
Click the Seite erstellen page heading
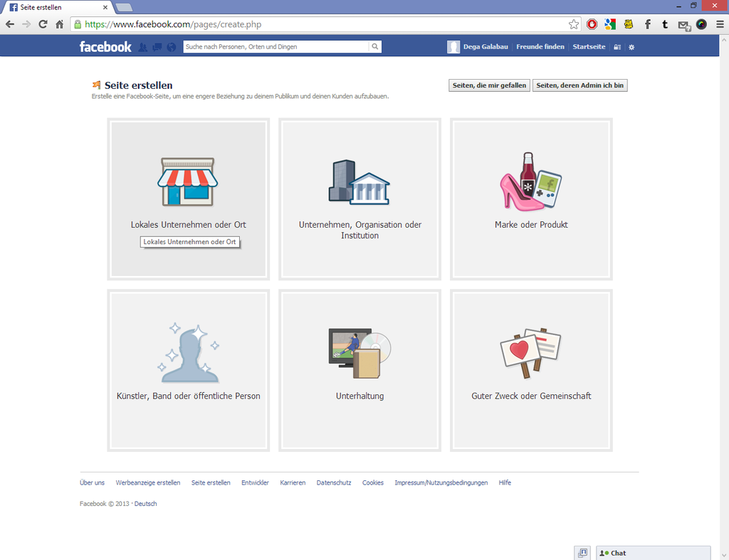click(139, 85)
